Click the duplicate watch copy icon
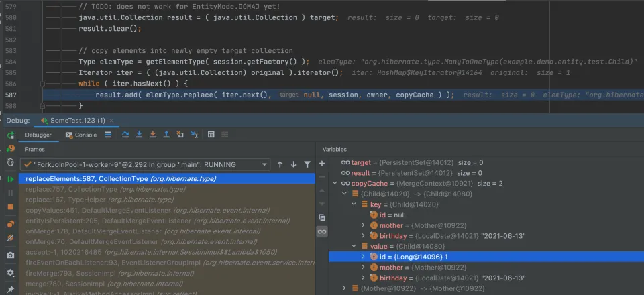The width and height of the screenshot is (644, 295). pos(322,218)
